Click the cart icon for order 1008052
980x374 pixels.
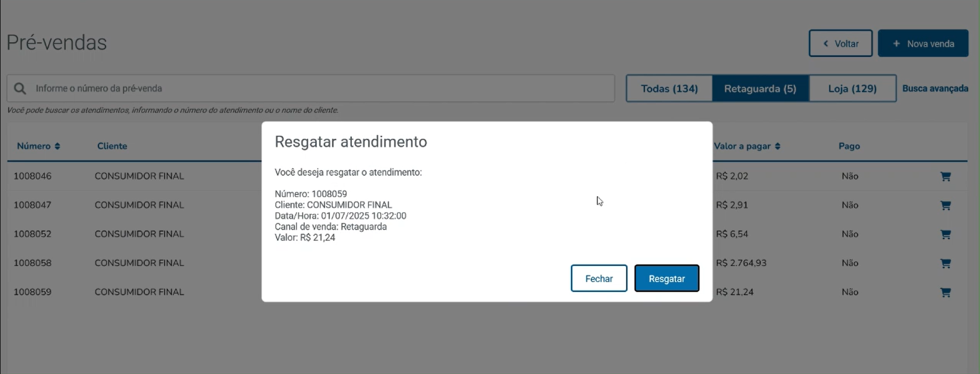pos(945,234)
